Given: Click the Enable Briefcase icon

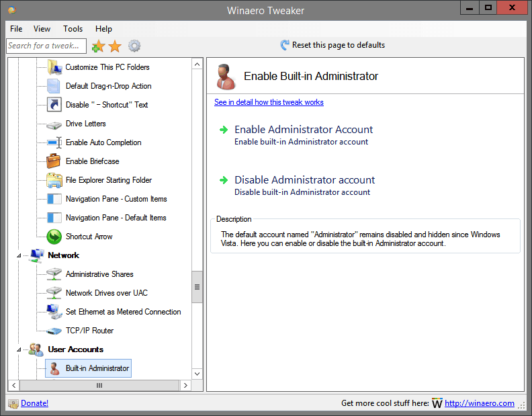Looking at the screenshot, I should tap(54, 161).
